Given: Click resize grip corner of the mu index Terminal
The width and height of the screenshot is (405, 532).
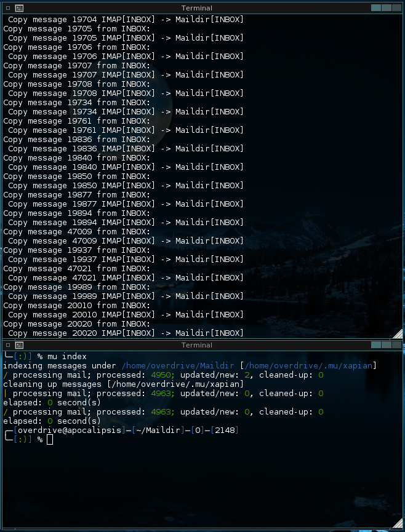Looking at the screenshot, I should [x=398, y=523].
